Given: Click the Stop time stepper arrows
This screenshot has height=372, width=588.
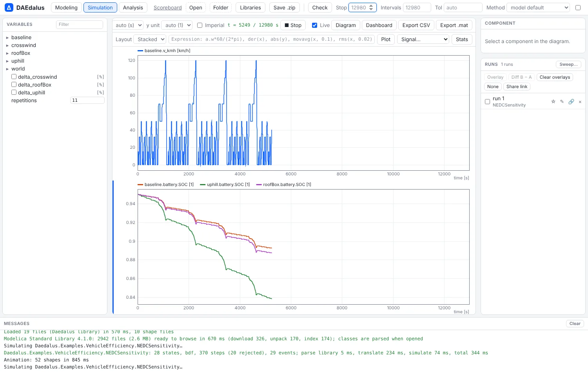Looking at the screenshot, I should [x=371, y=7].
